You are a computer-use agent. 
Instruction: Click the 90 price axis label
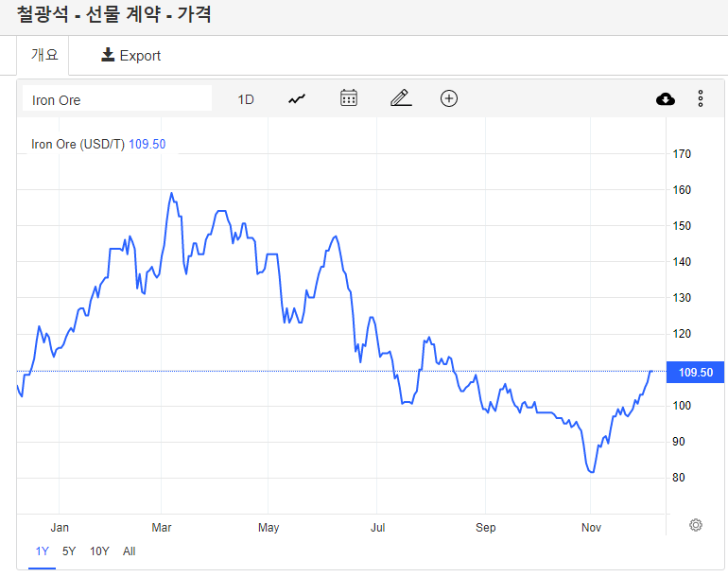point(679,442)
